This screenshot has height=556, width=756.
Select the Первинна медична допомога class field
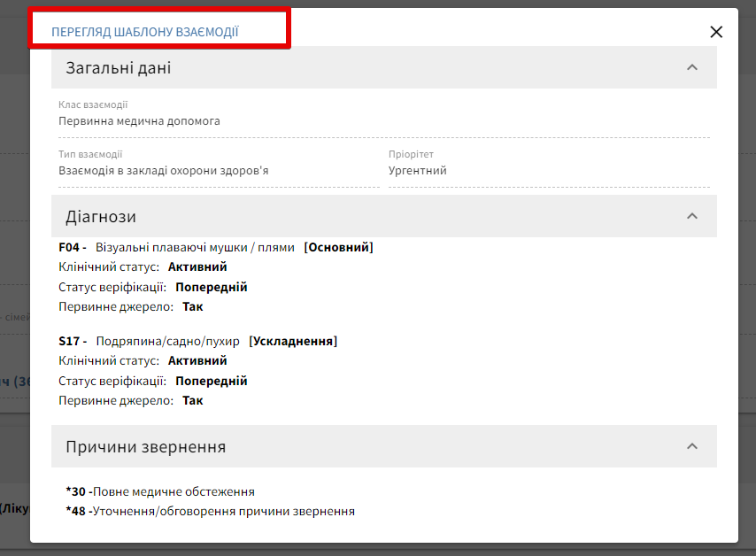(139, 121)
